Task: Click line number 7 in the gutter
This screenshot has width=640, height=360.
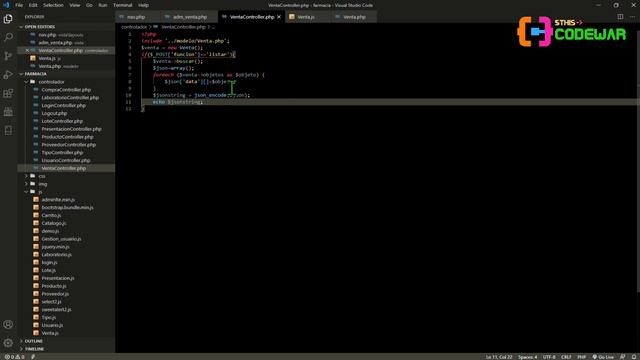Action: (x=130, y=75)
